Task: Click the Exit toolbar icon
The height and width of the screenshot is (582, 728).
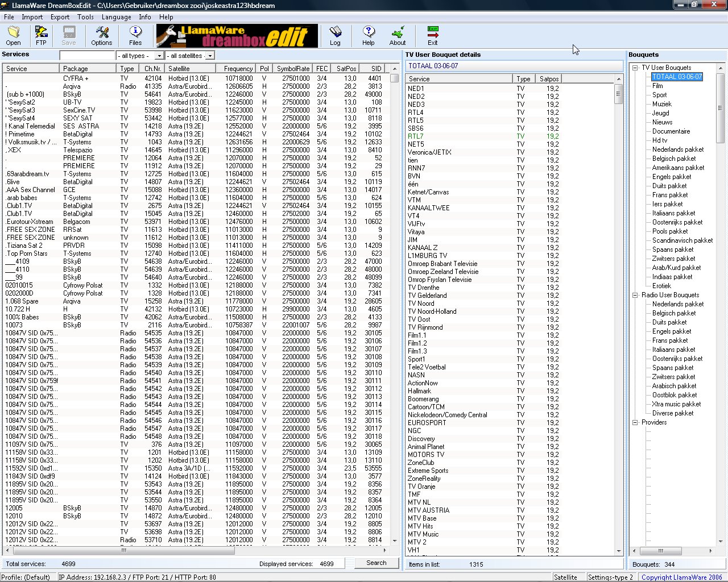Action: tap(433, 35)
